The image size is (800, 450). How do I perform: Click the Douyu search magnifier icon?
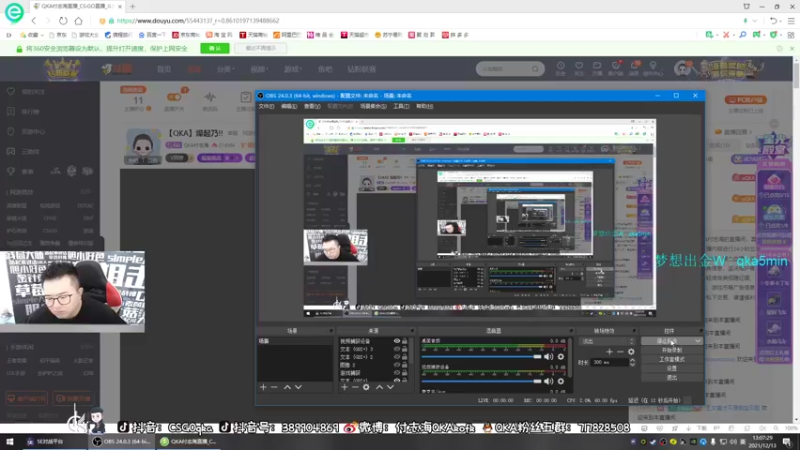tap(535, 69)
